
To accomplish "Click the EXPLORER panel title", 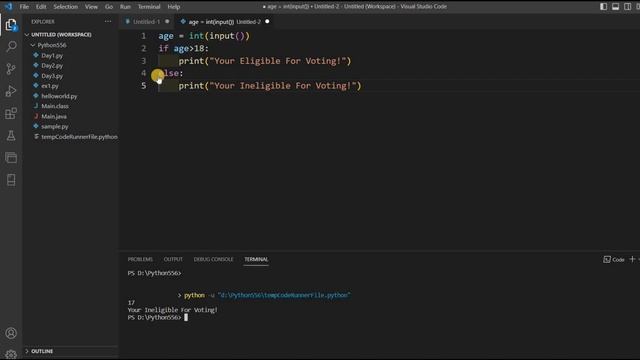I will click(x=43, y=22).
